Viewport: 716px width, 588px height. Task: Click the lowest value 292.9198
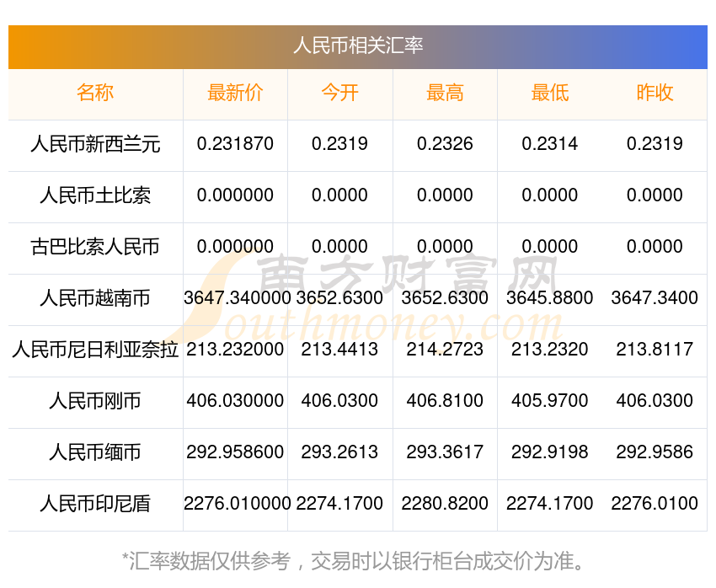pyautogui.click(x=550, y=452)
